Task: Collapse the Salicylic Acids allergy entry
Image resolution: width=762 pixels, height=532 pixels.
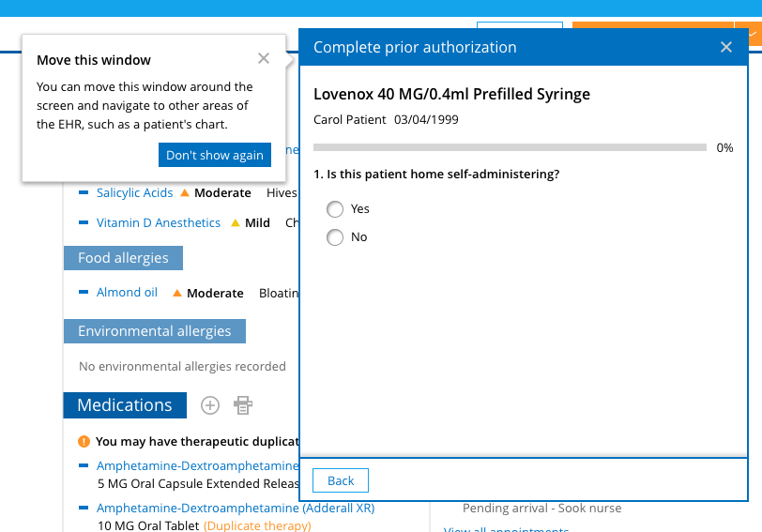Action: (x=84, y=193)
